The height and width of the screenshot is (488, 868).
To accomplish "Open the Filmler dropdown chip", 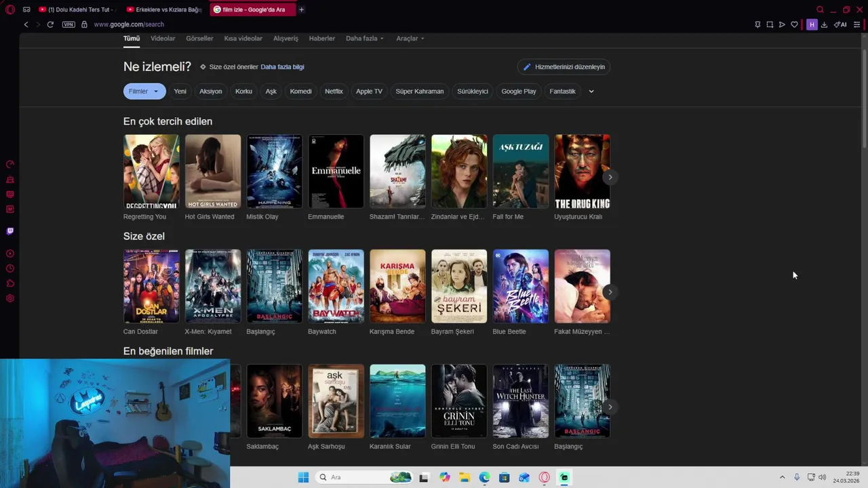I will coord(144,91).
